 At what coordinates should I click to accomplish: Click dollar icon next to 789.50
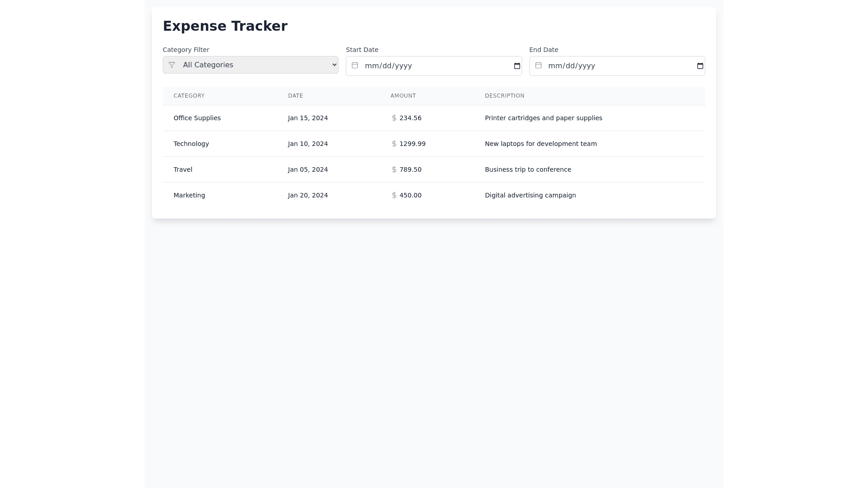(x=394, y=169)
